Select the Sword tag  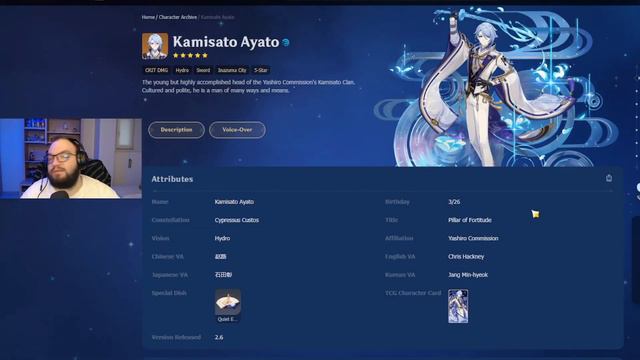[x=203, y=70]
